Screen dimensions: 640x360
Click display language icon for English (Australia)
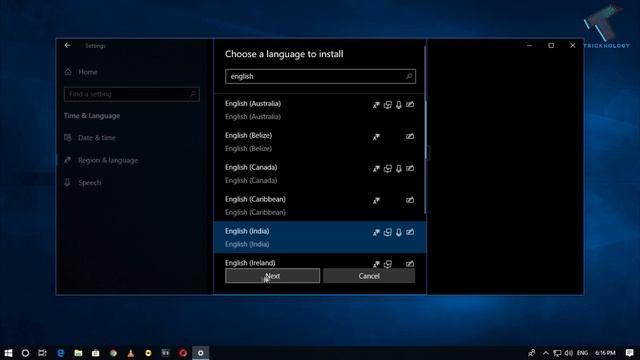tap(376, 105)
